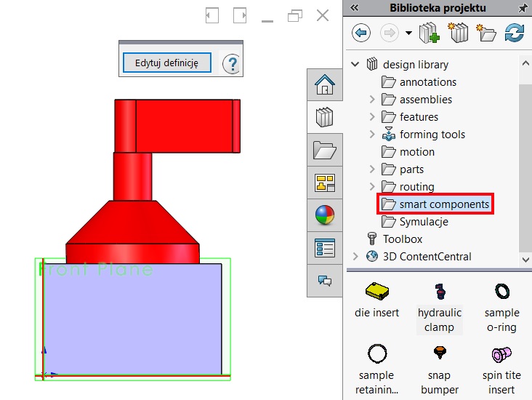Go back in design library
The height and width of the screenshot is (400, 532).
pos(361,33)
